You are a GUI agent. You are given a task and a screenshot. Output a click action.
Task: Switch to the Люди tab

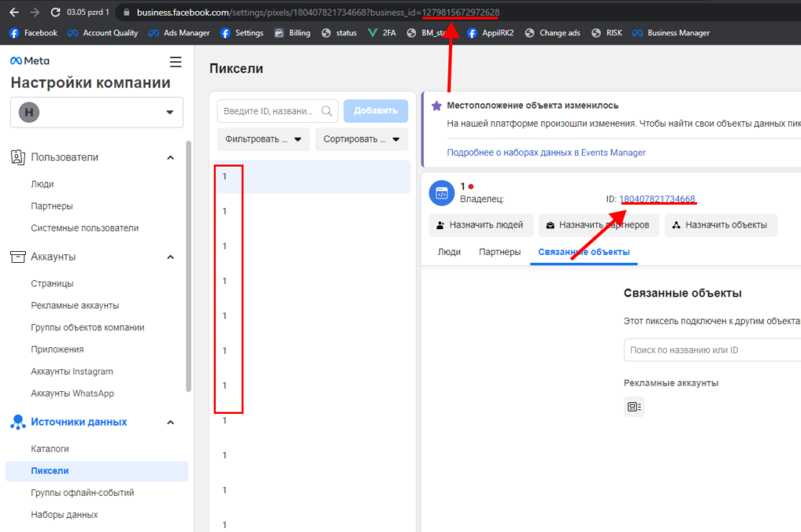pyautogui.click(x=449, y=252)
